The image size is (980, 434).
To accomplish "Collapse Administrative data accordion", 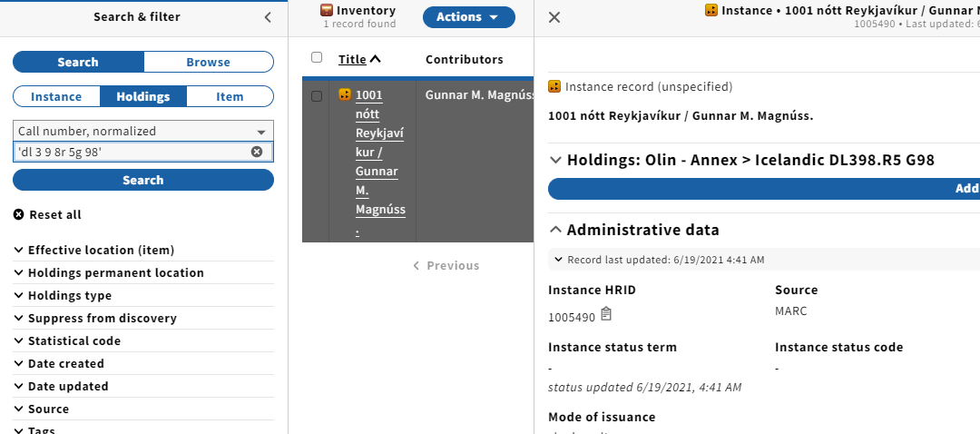I will coord(633,230).
